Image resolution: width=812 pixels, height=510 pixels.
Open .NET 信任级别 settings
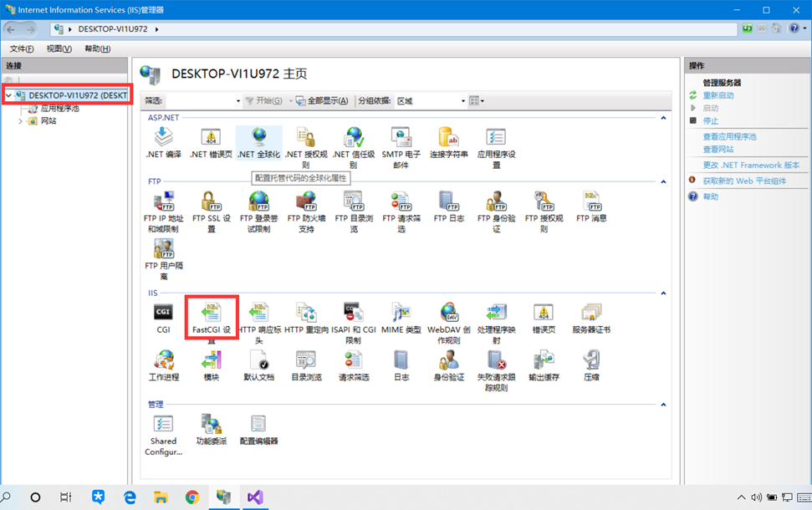354,148
